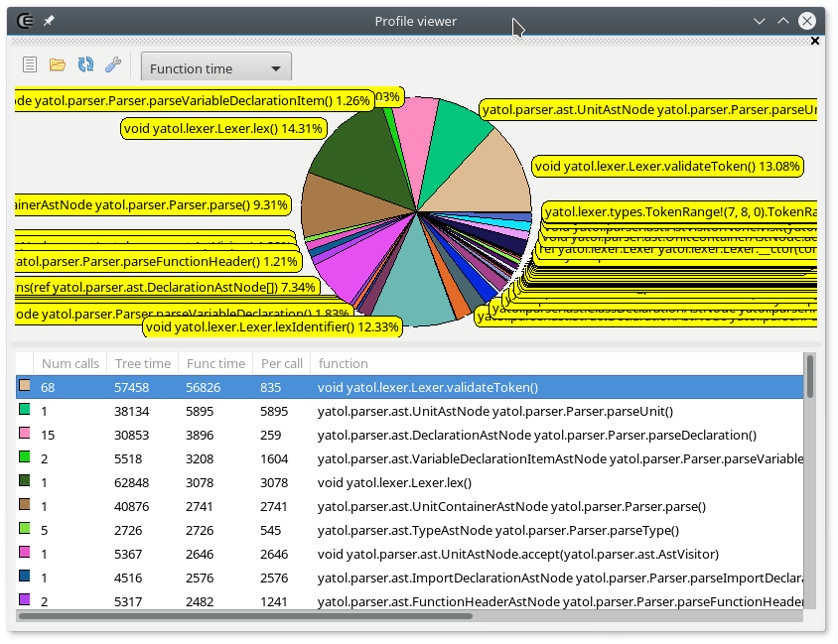This screenshot has width=838, height=644.
Task: Click the lexIdentifier() 12.33% chart label
Action: 272,326
